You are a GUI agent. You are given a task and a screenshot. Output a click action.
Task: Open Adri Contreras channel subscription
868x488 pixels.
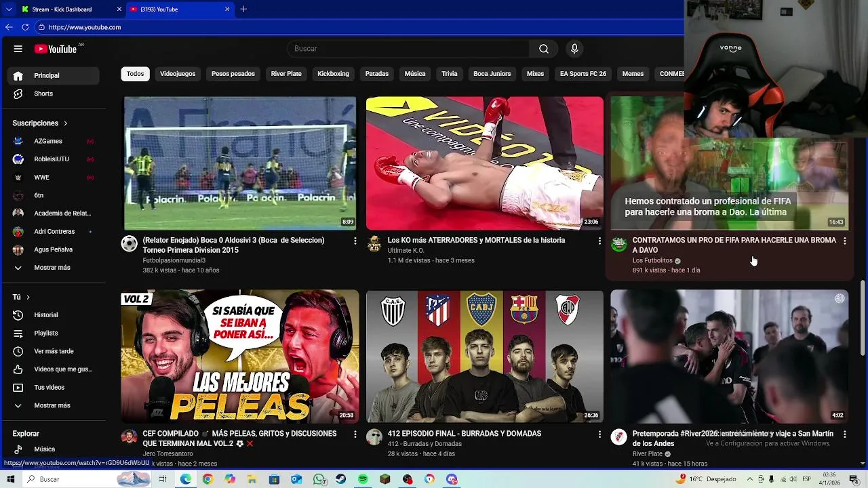pyautogui.click(x=53, y=232)
